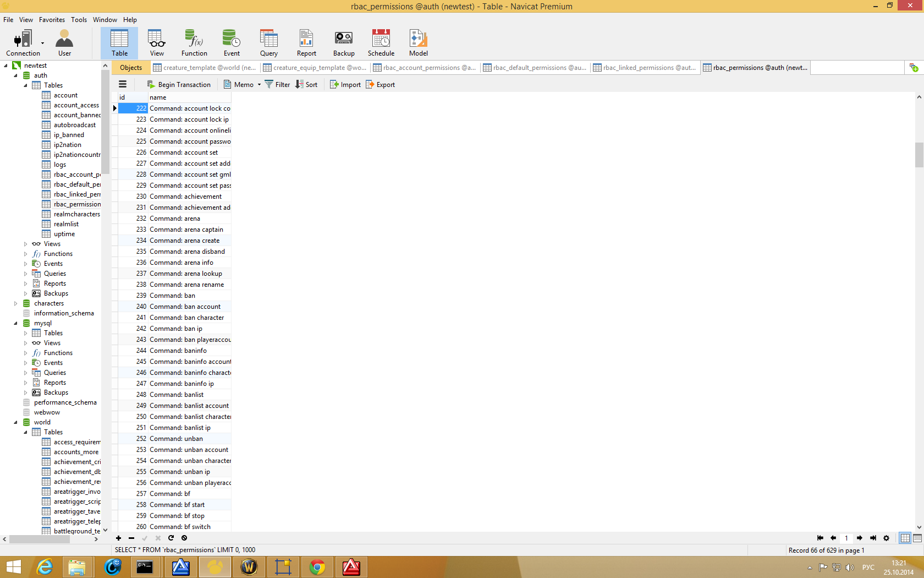
Task: Click the Schedule toolbar icon
Action: click(x=381, y=43)
